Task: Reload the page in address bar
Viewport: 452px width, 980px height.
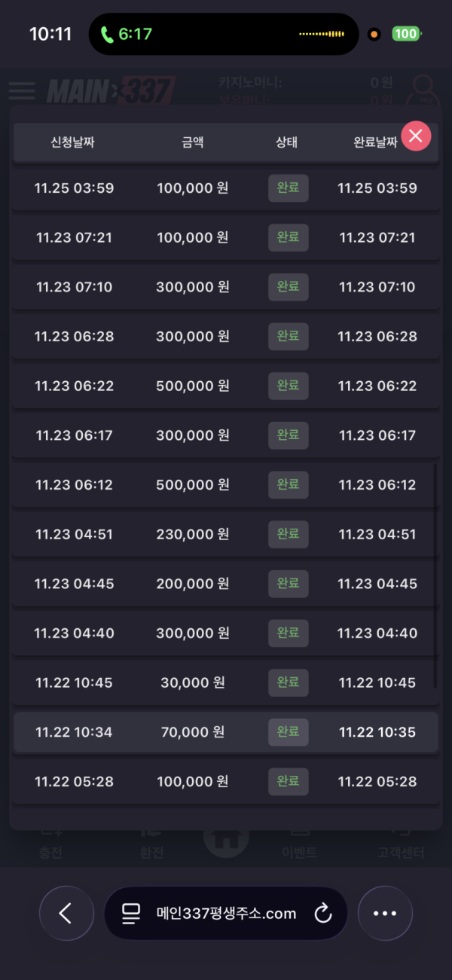Action: pyautogui.click(x=323, y=914)
